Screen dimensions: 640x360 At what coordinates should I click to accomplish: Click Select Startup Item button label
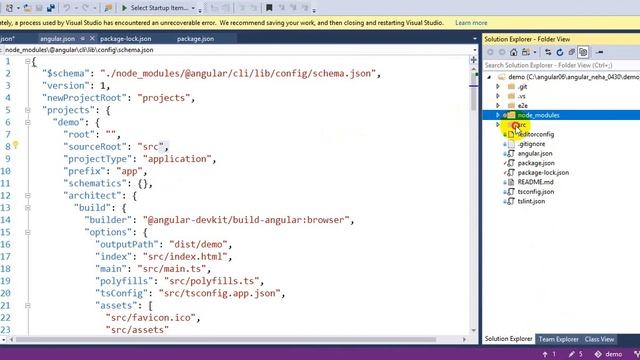[x=159, y=8]
